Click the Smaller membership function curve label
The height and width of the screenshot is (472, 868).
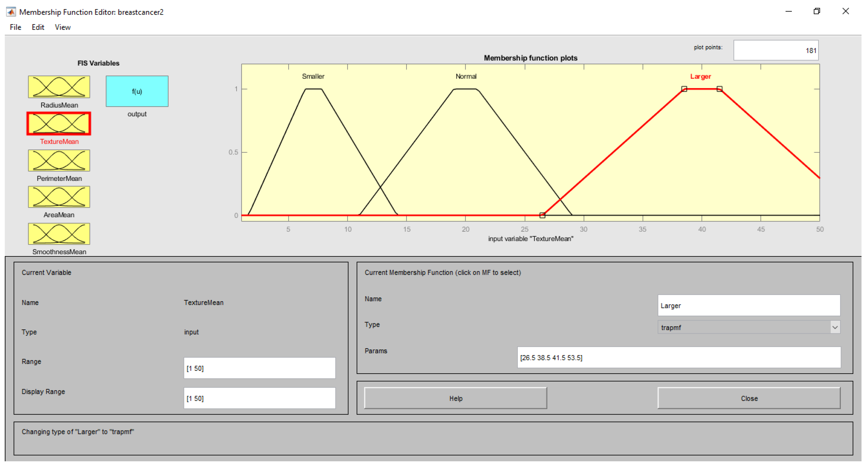313,76
